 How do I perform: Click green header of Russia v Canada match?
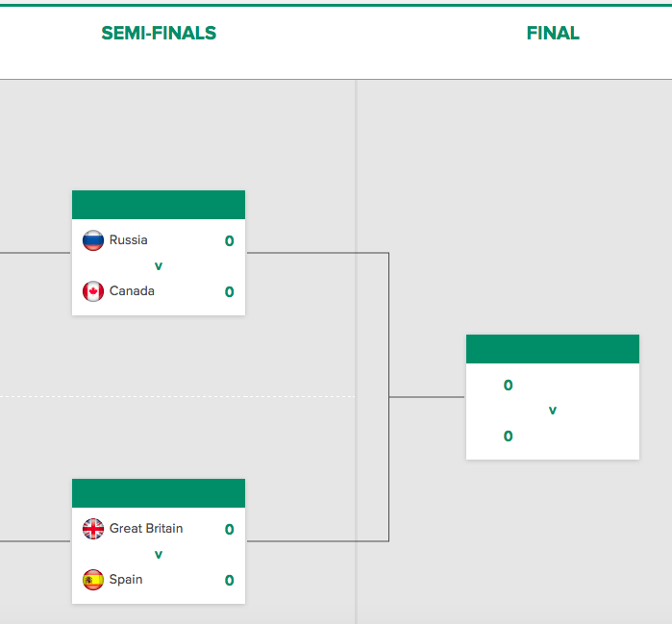(x=159, y=205)
